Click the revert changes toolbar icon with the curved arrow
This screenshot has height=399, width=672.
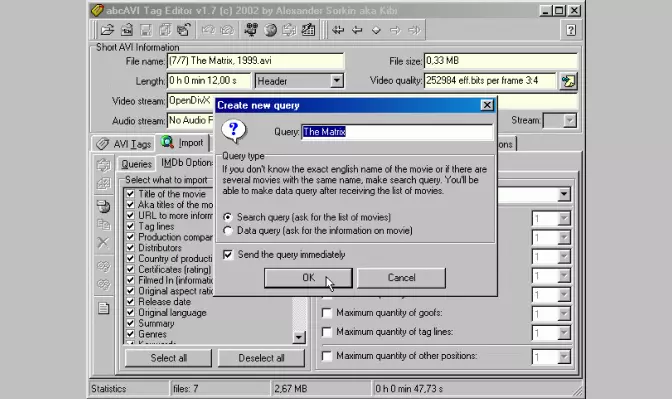click(183, 30)
